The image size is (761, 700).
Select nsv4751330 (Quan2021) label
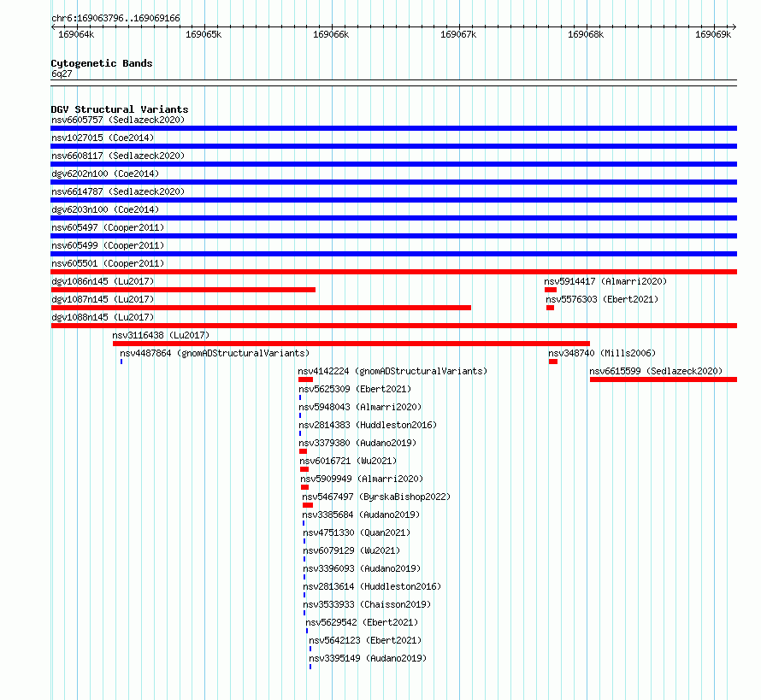(x=357, y=532)
